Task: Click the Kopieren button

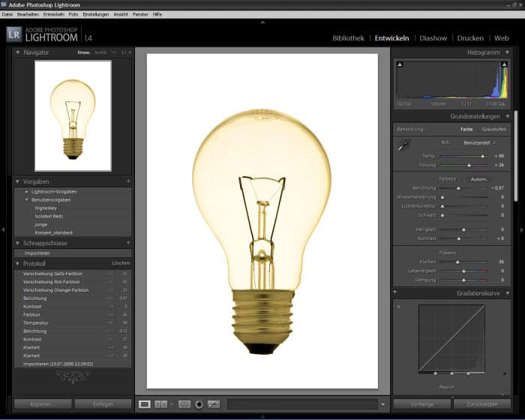Action: pos(43,404)
